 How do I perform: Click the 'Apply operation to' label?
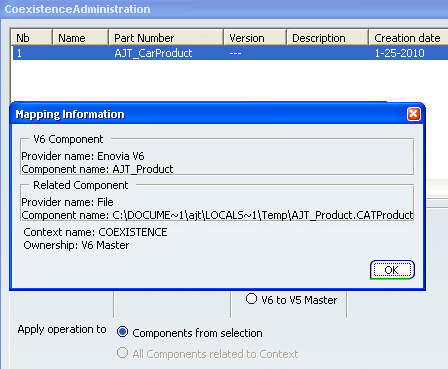click(62, 329)
